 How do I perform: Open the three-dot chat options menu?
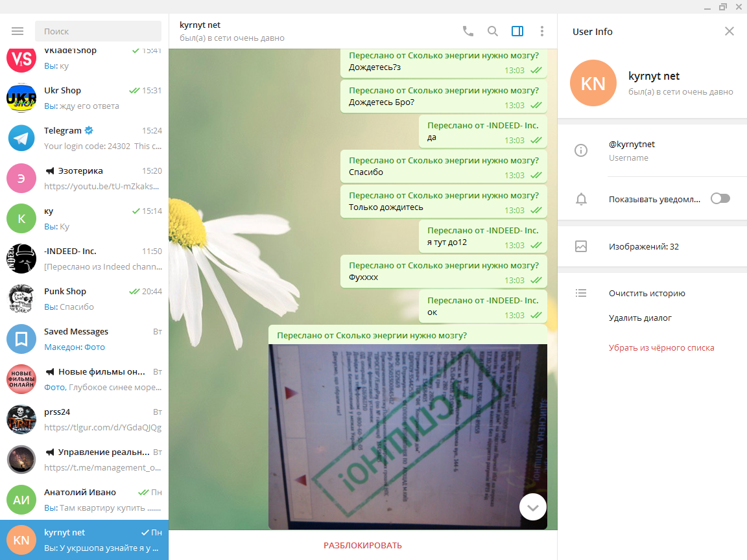tap(542, 31)
